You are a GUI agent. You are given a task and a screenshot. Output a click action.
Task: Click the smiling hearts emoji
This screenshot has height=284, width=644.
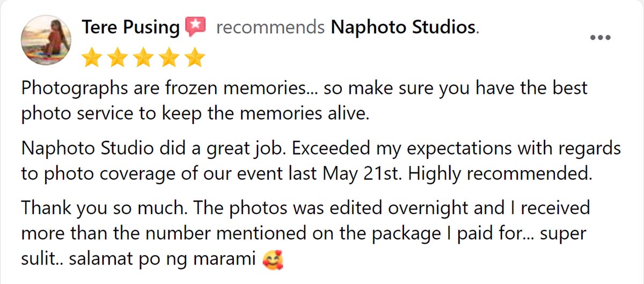[273, 261]
